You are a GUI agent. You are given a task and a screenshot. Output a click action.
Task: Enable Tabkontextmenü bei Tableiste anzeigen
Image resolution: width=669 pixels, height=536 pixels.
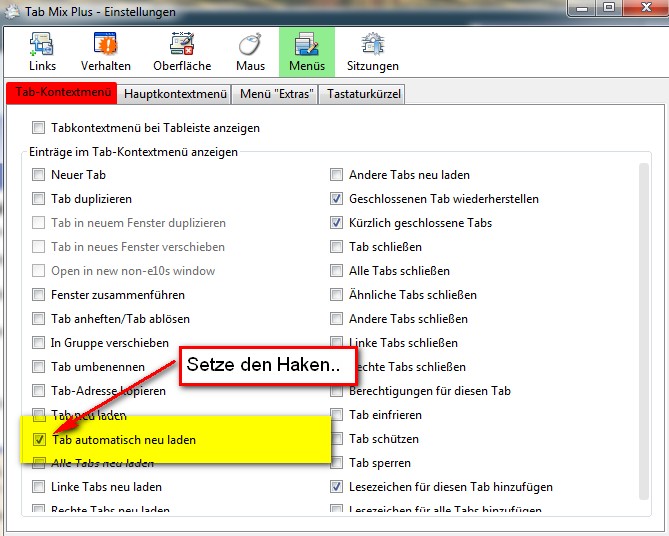click(38, 128)
